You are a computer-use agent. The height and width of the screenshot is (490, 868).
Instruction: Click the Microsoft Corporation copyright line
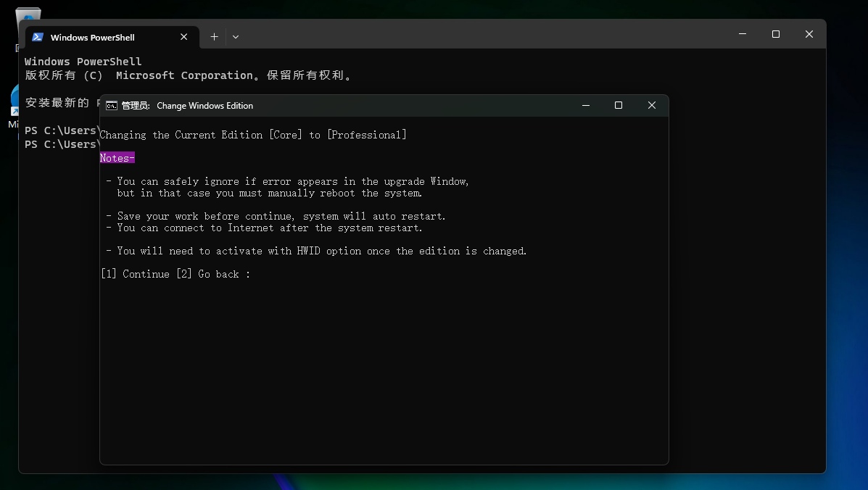(x=189, y=75)
